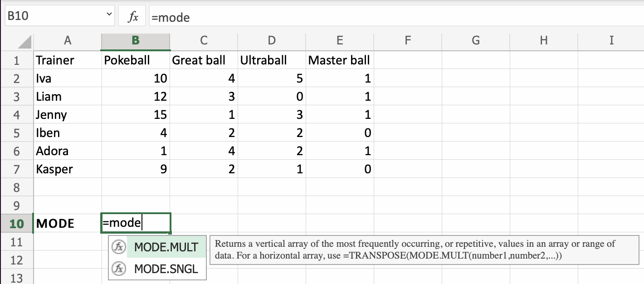Select column B header

click(136, 40)
